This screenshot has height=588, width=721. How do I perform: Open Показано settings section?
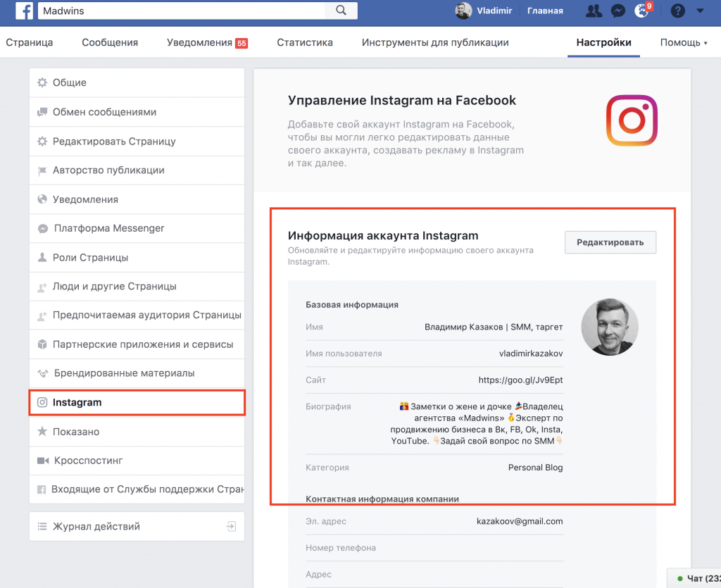(x=137, y=432)
